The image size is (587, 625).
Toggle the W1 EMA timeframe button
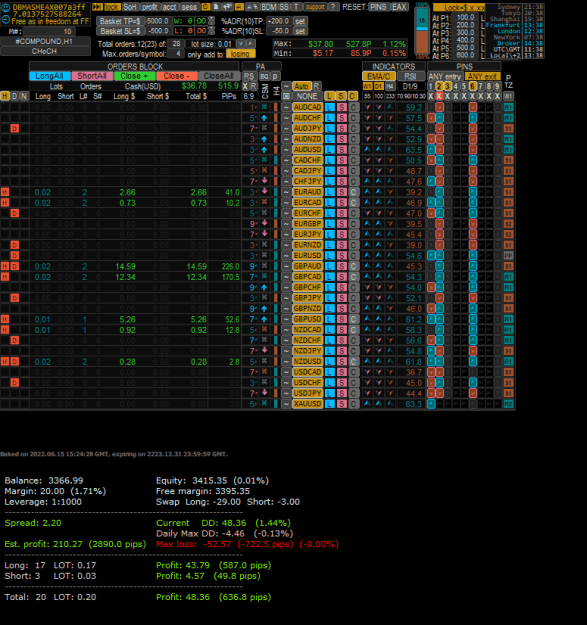click(x=367, y=86)
